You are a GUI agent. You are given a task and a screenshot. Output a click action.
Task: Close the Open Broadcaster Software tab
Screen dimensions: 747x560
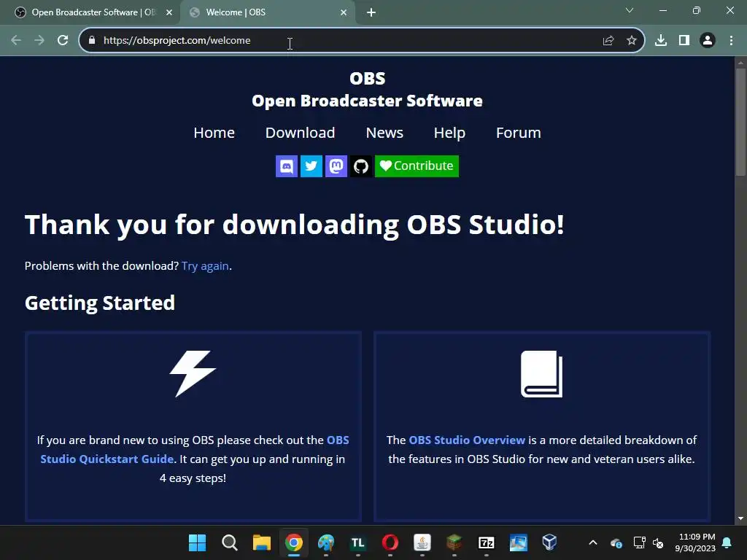point(169,12)
